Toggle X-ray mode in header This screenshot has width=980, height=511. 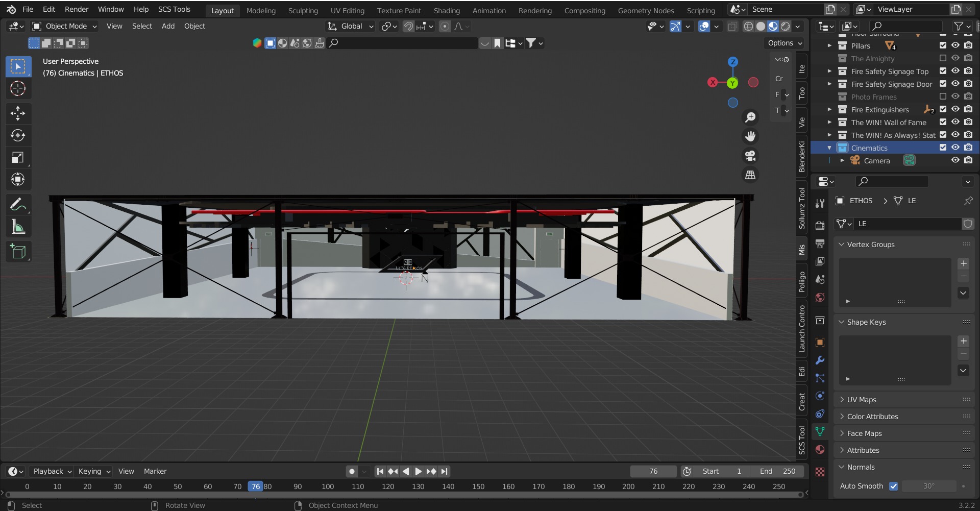732,27
